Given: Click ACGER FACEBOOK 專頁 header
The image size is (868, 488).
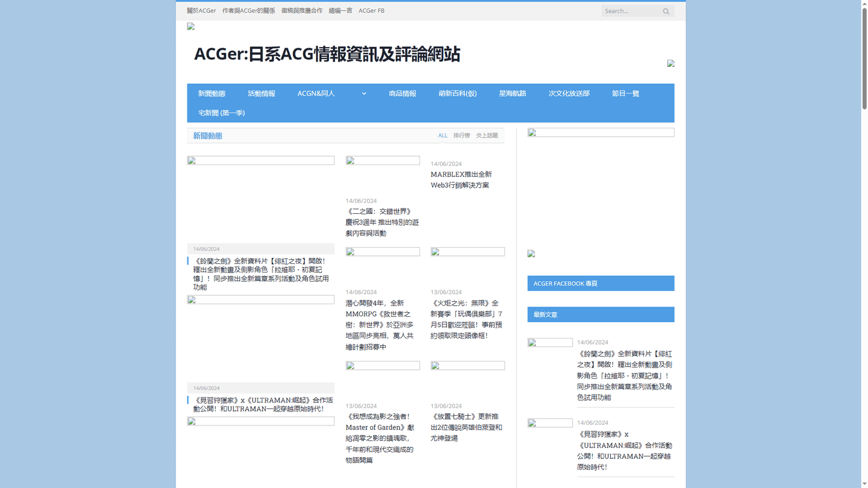Looking at the screenshot, I should pos(601,283).
